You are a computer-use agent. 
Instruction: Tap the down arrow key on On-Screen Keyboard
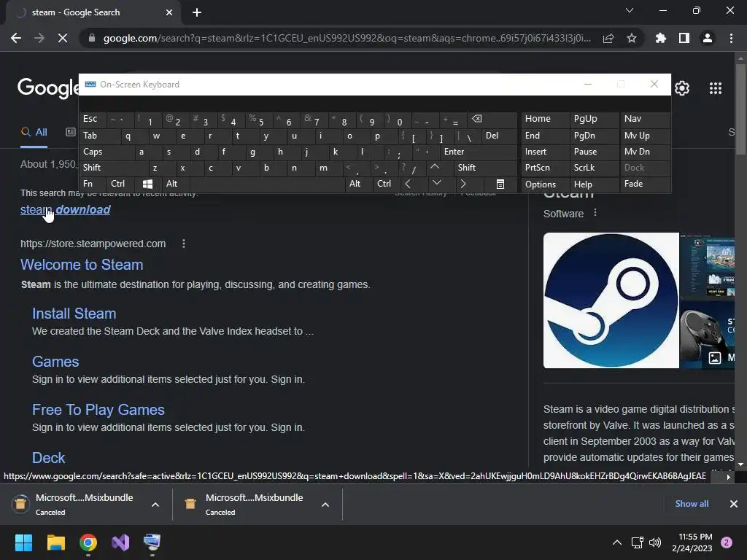(x=437, y=183)
